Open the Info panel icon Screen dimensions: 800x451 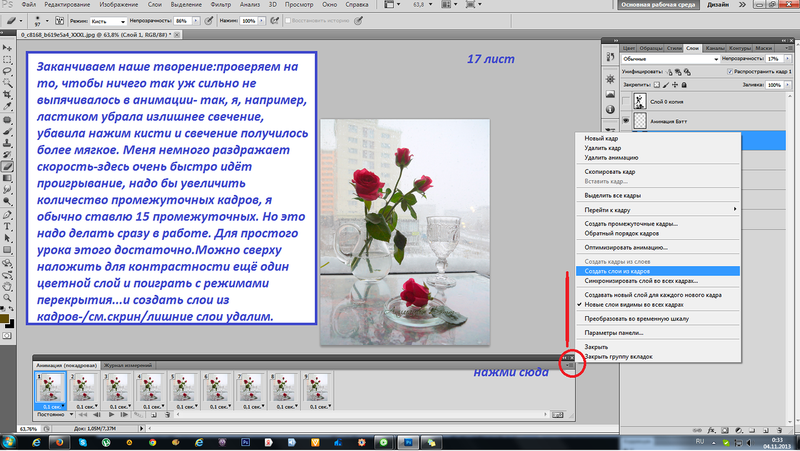click(x=610, y=109)
